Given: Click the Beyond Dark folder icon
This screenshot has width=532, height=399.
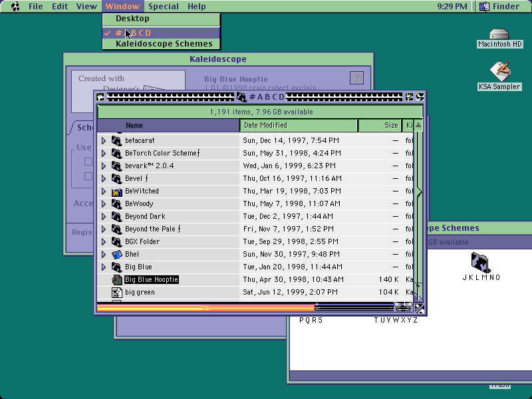Looking at the screenshot, I should [x=116, y=217].
